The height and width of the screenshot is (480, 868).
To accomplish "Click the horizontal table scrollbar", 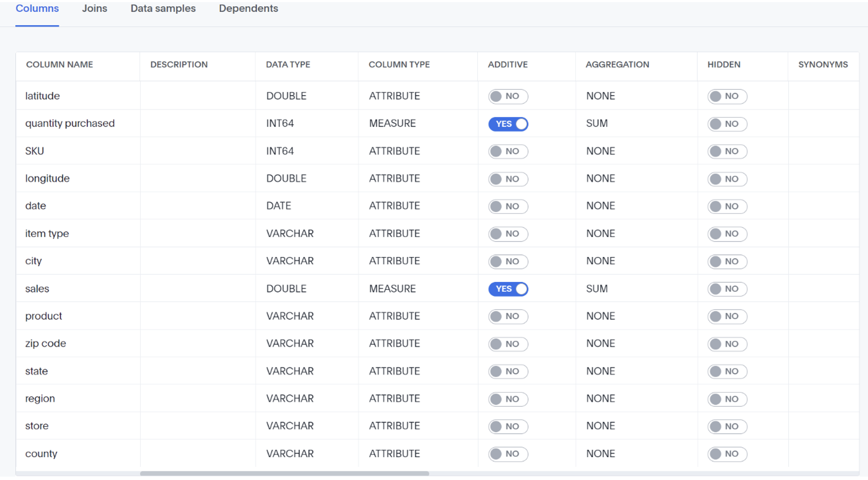I will pyautogui.click(x=285, y=474).
